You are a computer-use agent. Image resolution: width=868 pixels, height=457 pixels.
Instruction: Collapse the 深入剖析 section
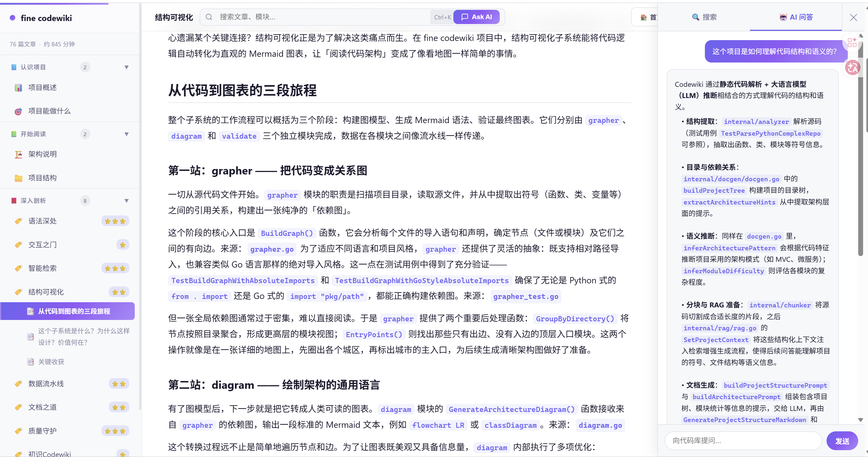pyautogui.click(x=126, y=201)
